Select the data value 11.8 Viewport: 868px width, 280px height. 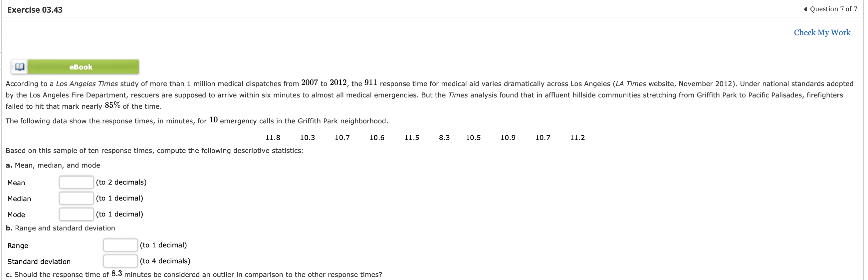coord(273,137)
